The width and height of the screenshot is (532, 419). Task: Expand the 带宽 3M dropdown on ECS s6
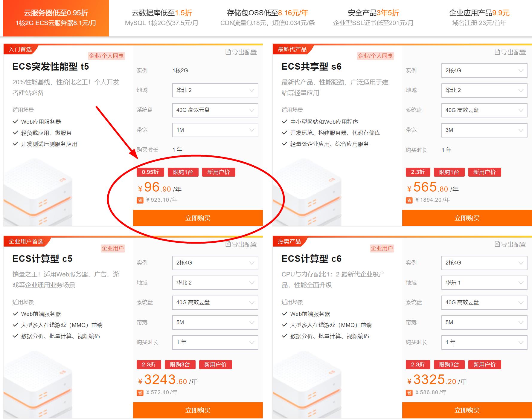click(484, 130)
